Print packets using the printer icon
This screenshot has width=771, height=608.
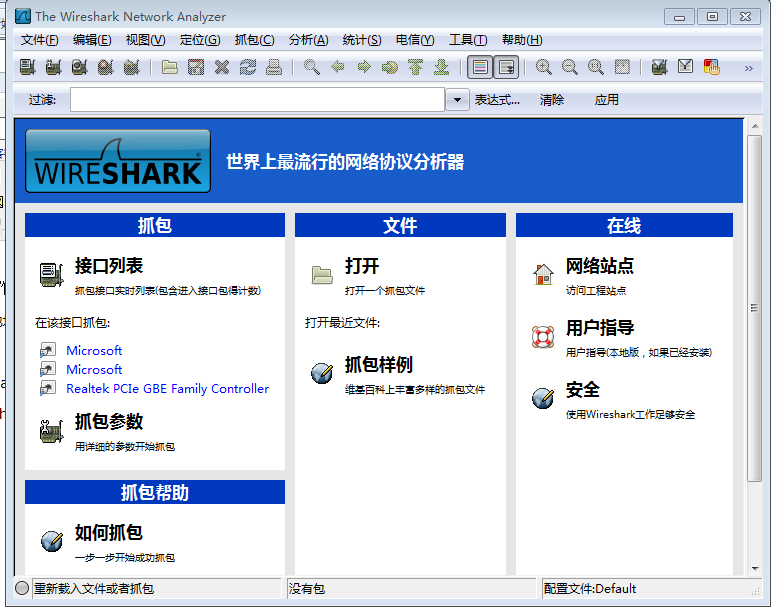click(x=274, y=67)
